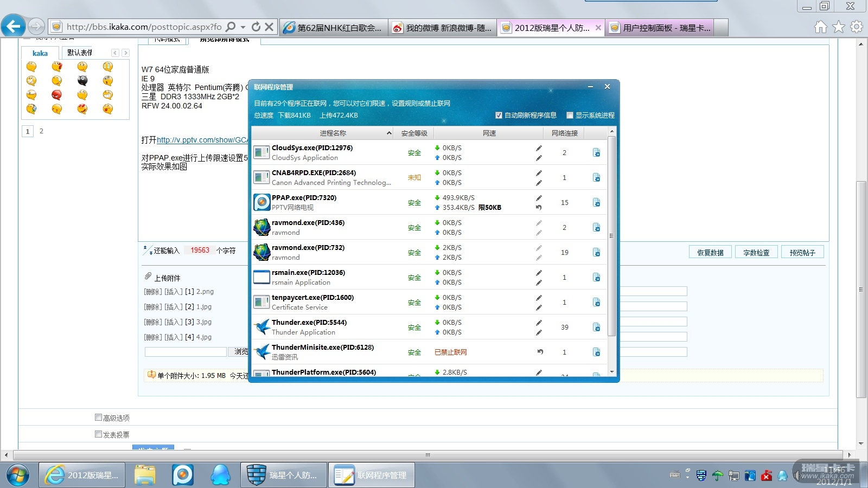Edit download speed limit for PPAP.exe
Image resolution: width=868 pixels, height=488 pixels.
(x=539, y=198)
